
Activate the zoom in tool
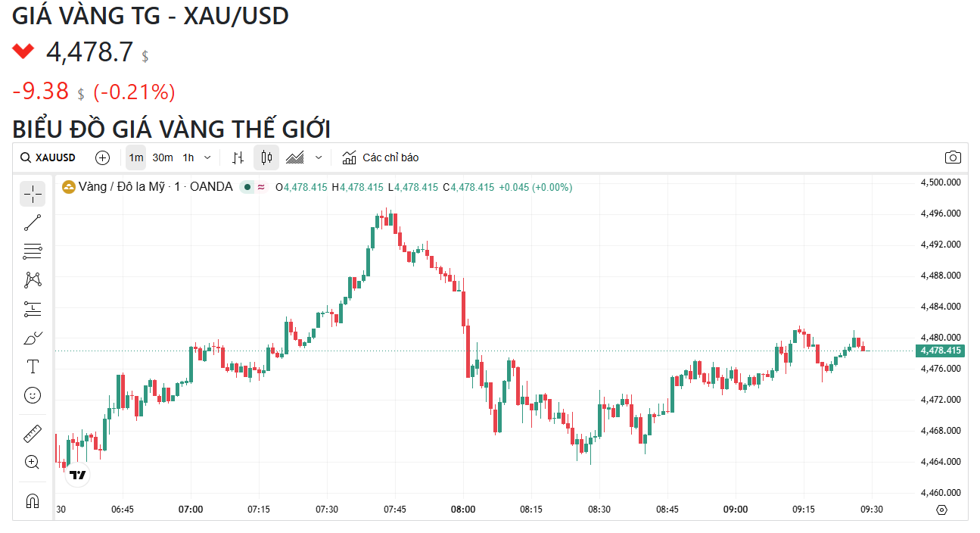point(33,463)
